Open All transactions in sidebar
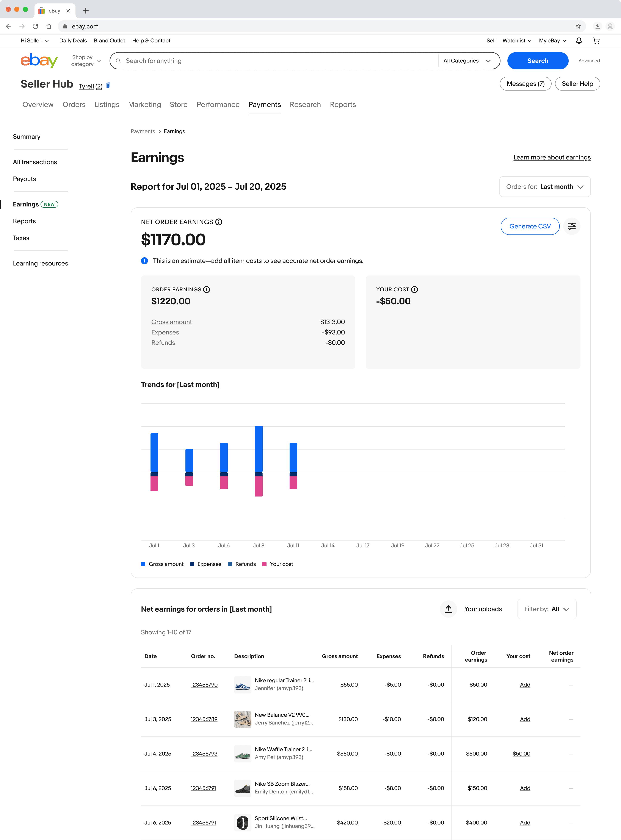The image size is (621, 840). click(34, 162)
